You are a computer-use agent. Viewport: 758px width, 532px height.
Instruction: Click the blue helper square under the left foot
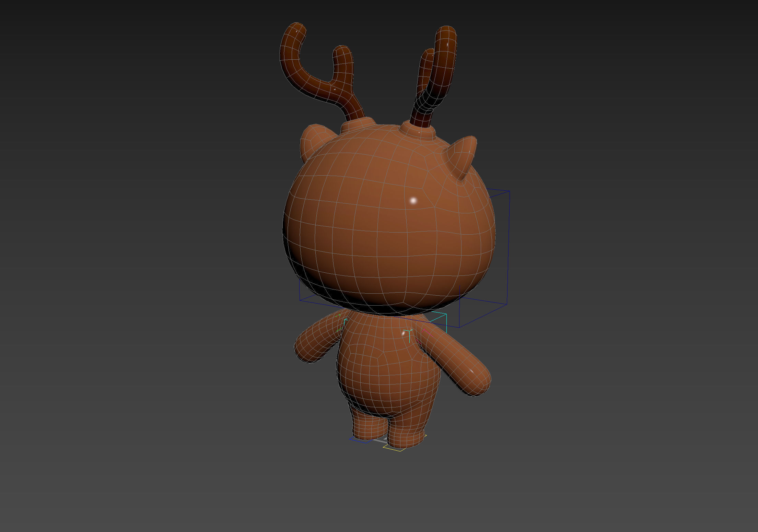360,440
